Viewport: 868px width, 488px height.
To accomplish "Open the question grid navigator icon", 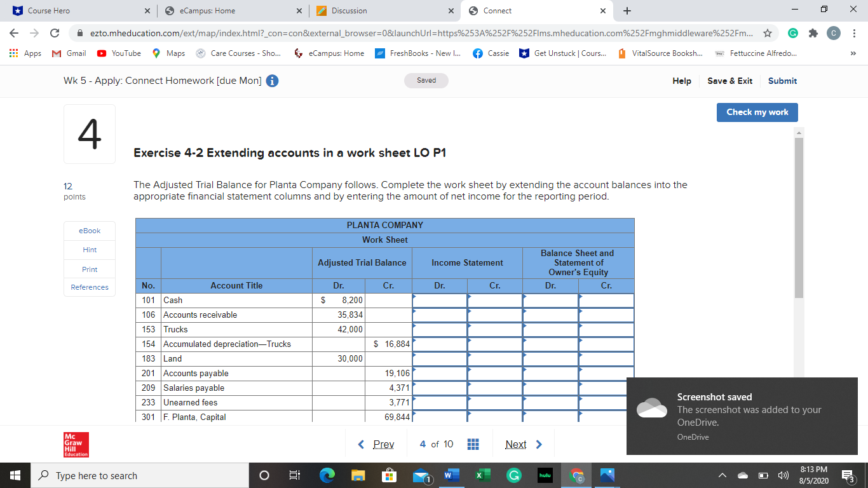I will [x=473, y=444].
